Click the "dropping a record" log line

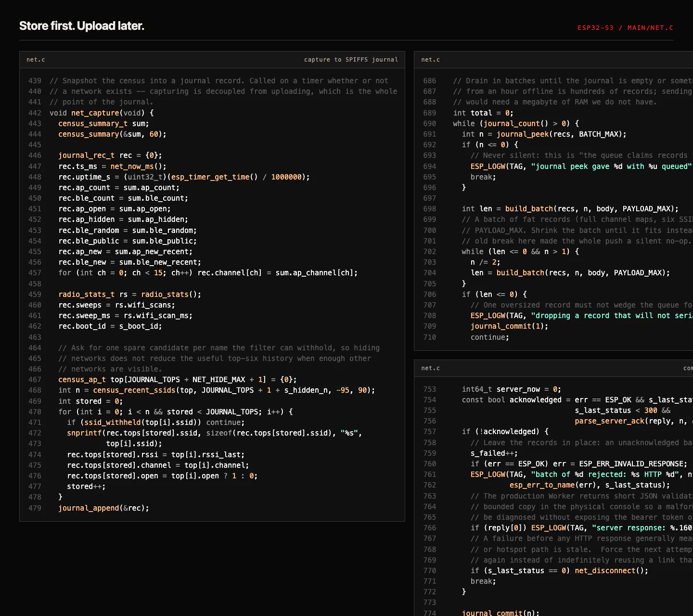(x=581, y=316)
